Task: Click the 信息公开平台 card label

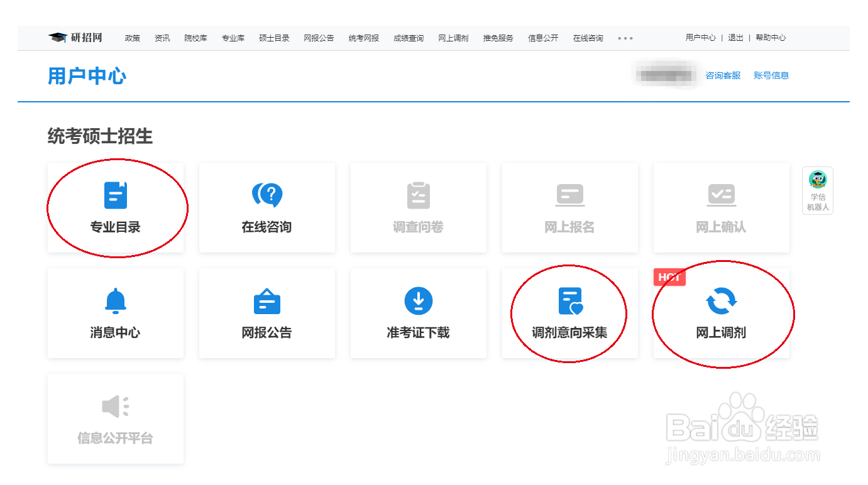Action: [116, 439]
